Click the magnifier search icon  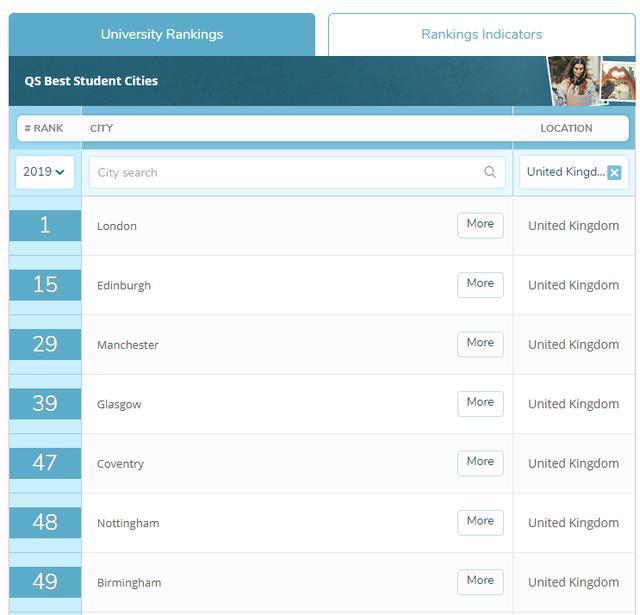click(x=490, y=172)
